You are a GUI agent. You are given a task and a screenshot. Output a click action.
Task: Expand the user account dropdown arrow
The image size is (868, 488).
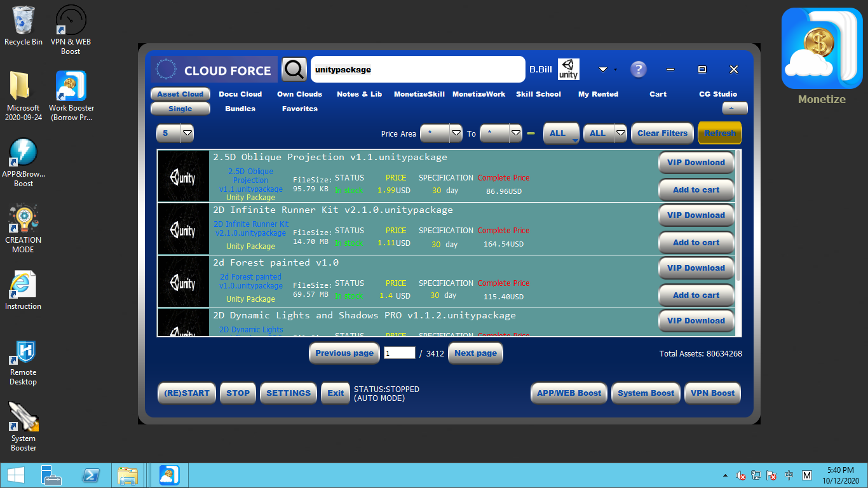603,69
